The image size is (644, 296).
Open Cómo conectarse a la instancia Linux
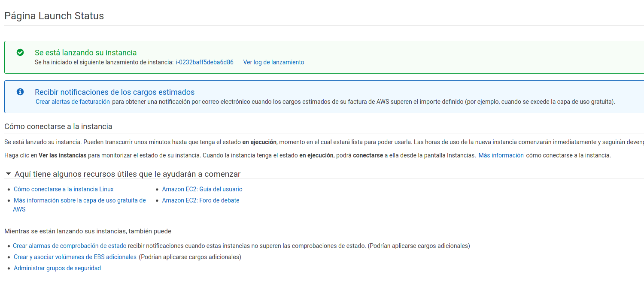pos(63,189)
